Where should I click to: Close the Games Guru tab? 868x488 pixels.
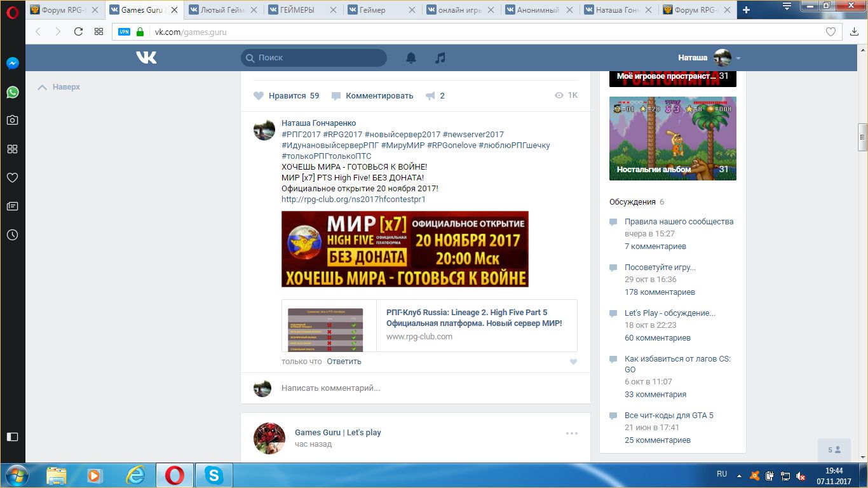[174, 10]
